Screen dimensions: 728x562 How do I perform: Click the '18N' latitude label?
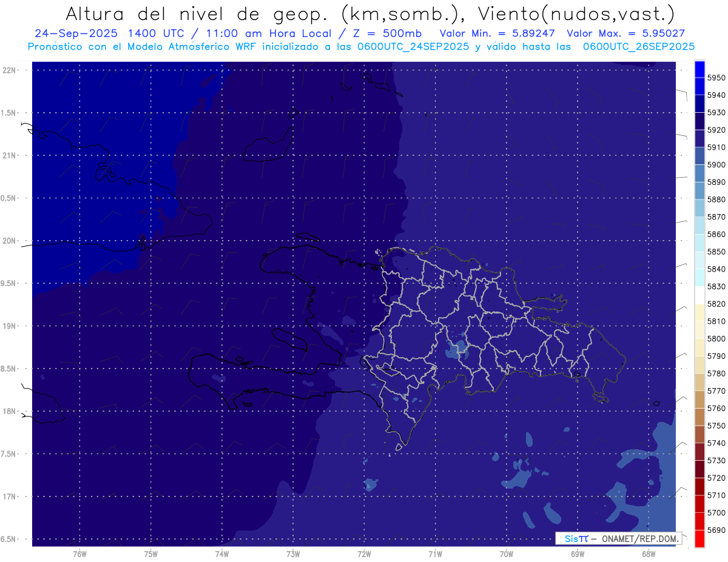8,411
